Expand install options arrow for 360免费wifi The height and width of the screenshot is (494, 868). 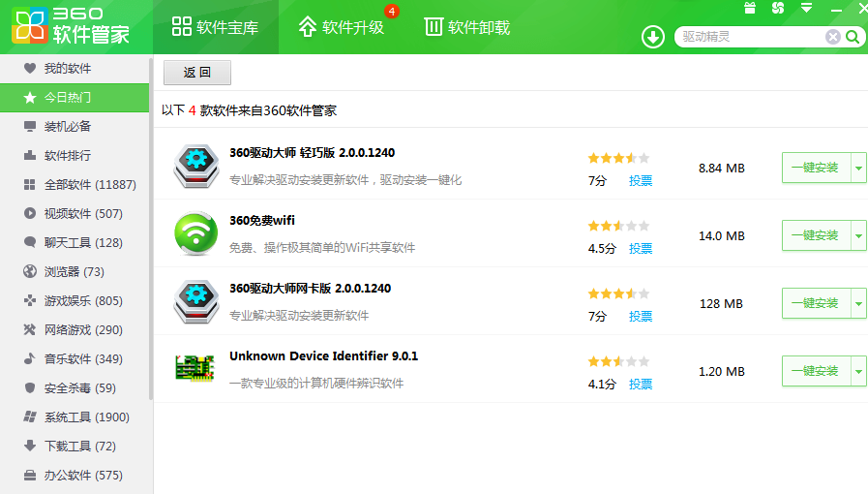(x=858, y=235)
